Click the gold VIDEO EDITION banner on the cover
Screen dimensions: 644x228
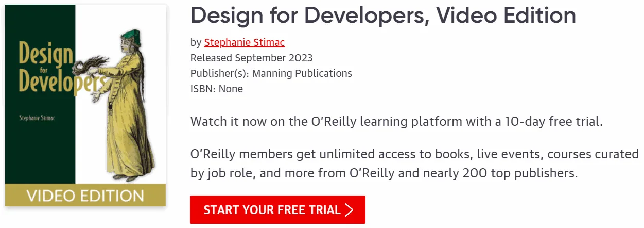pos(85,196)
